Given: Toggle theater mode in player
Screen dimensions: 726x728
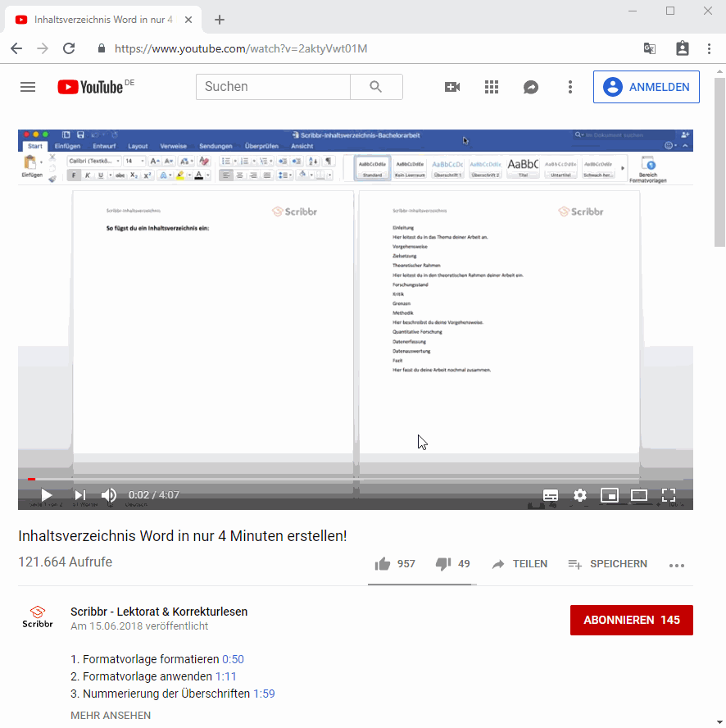Looking at the screenshot, I should tap(638, 495).
